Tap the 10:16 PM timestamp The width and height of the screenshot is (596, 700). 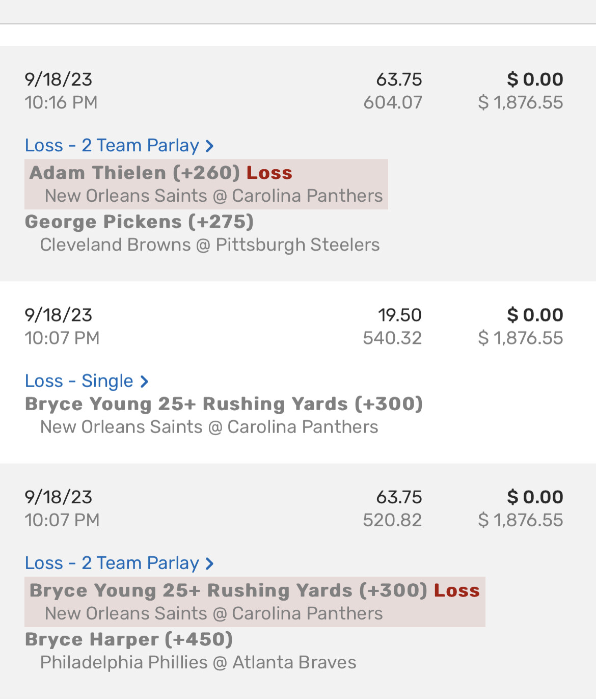coord(61,103)
